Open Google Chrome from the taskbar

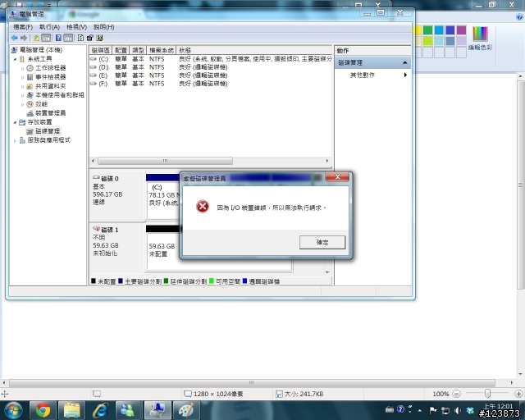(x=43, y=411)
